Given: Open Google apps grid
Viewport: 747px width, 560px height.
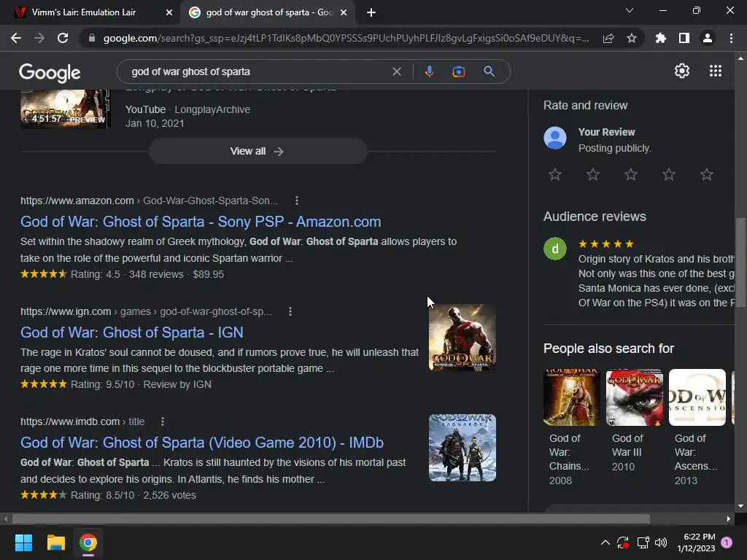Looking at the screenshot, I should tap(716, 71).
